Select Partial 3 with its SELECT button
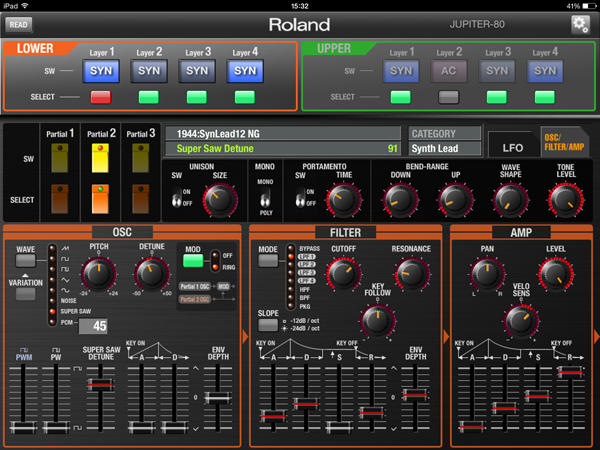The height and width of the screenshot is (450, 600). click(140, 199)
